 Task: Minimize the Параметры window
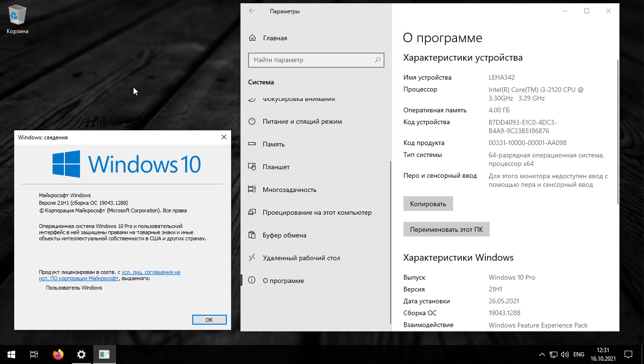[x=565, y=11]
